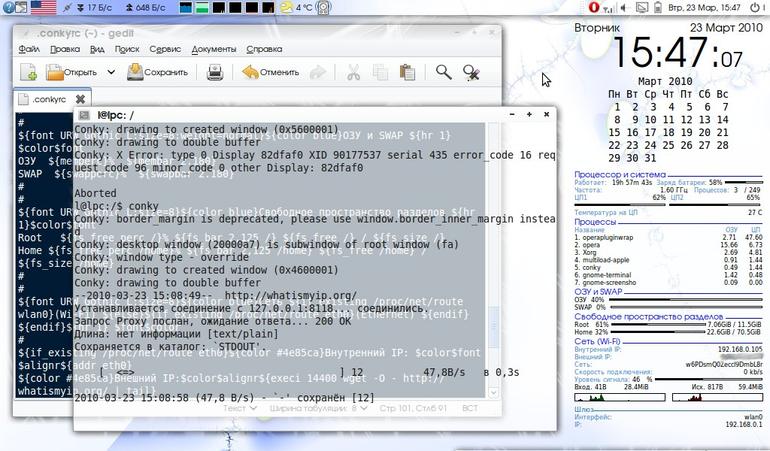Click the Print icon in gedit toolbar

(x=215, y=72)
